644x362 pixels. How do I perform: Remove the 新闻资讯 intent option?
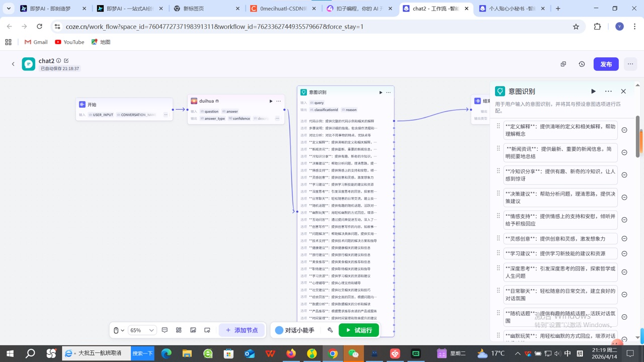tap(624, 152)
